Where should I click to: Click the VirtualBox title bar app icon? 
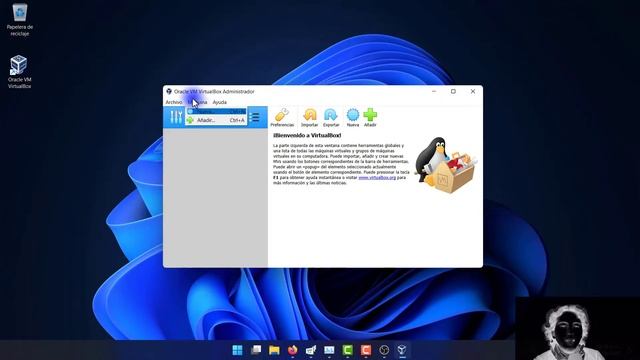(x=169, y=91)
